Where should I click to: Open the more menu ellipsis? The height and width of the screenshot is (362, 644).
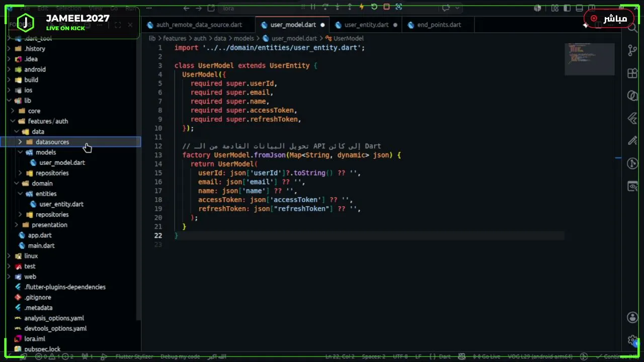point(148,8)
